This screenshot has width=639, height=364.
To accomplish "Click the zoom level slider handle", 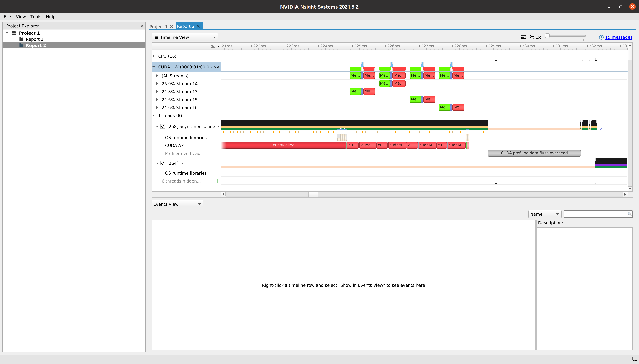I will pos(547,36).
